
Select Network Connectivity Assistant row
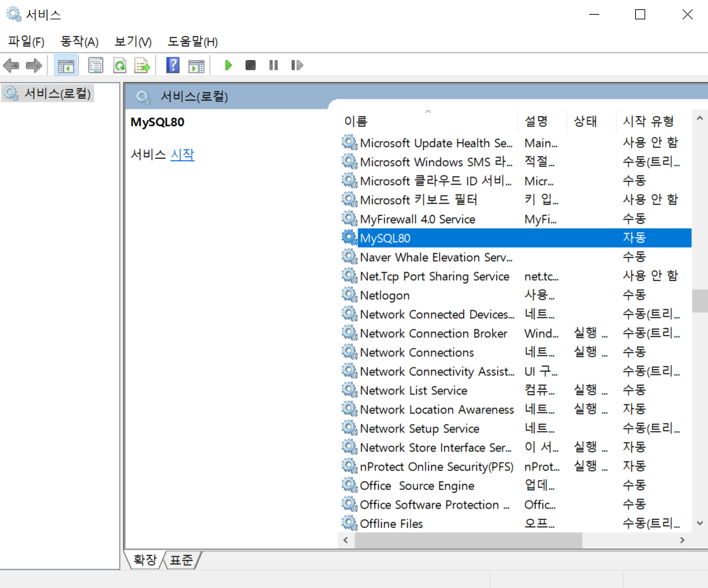pos(516,371)
